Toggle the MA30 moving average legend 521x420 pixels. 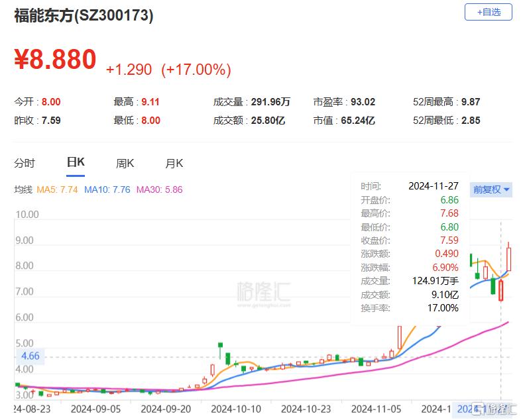click(x=159, y=189)
